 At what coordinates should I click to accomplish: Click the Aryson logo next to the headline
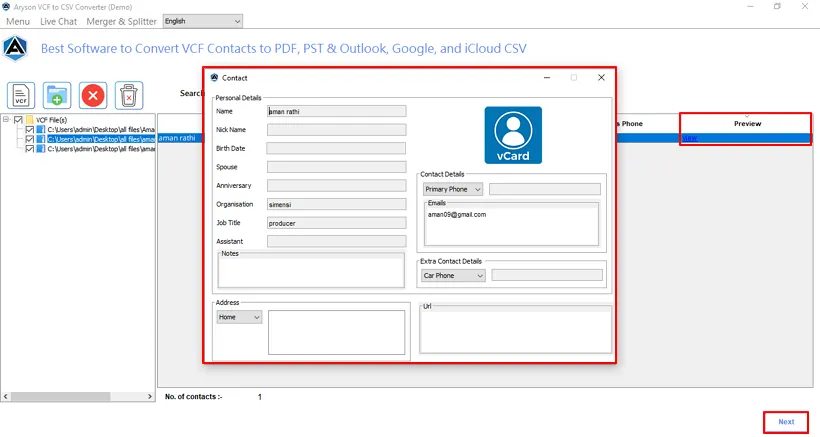15,49
